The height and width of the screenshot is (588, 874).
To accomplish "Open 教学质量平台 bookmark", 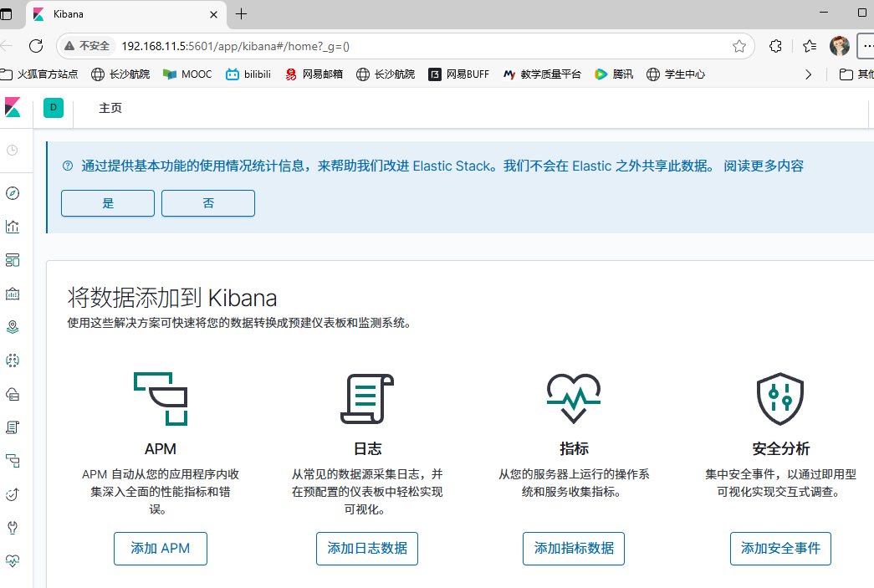I will click(542, 74).
